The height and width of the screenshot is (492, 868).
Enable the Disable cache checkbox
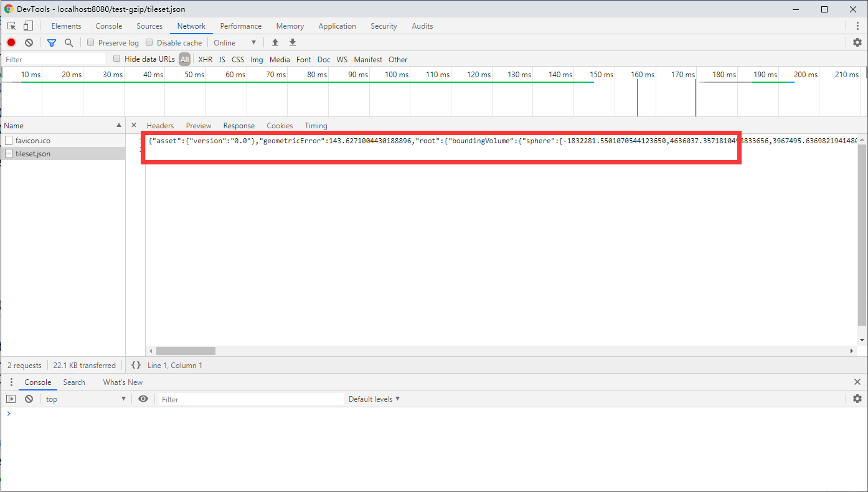coord(149,42)
